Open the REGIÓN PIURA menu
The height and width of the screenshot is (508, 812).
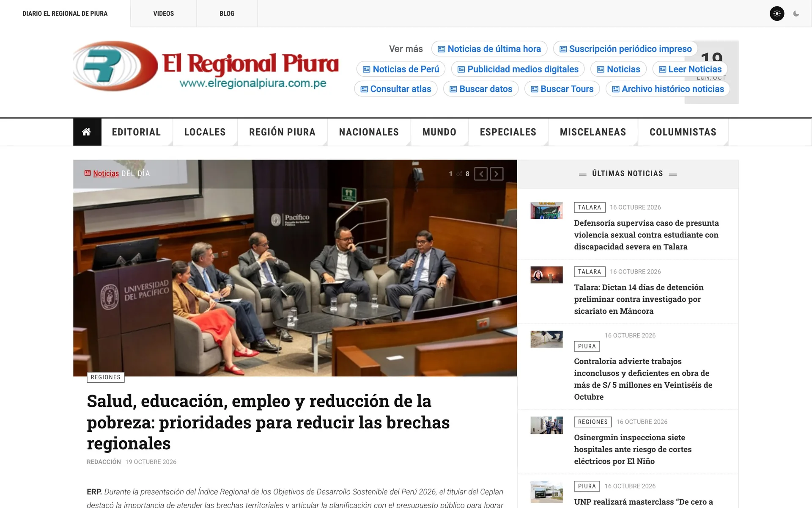(283, 132)
